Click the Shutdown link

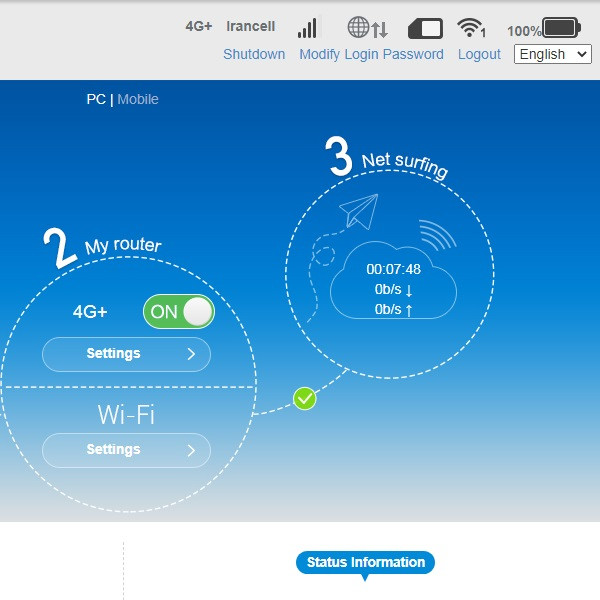(254, 54)
